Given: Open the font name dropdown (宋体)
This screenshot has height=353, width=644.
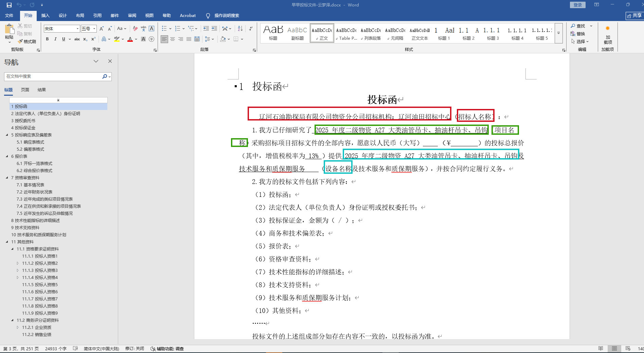Looking at the screenshot, I should coord(77,29).
